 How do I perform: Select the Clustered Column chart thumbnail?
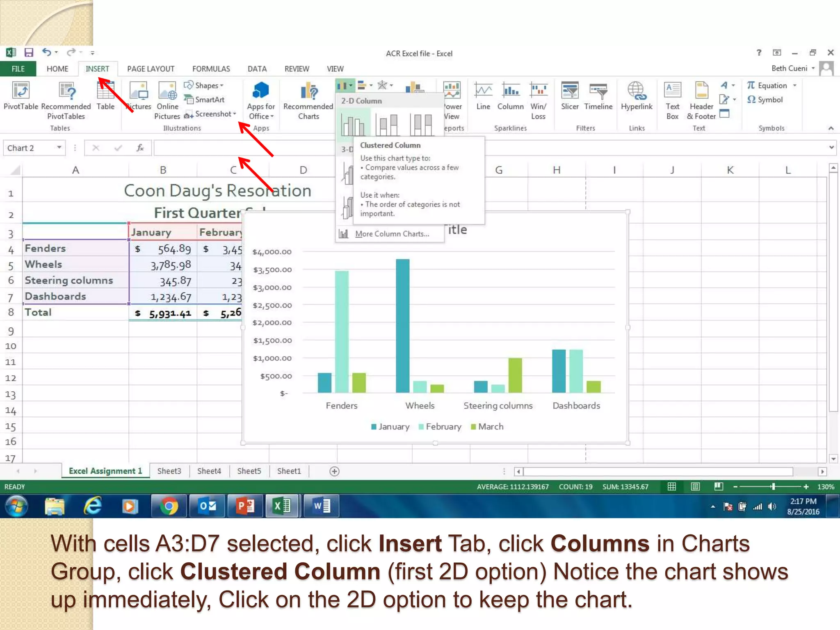[x=353, y=125]
